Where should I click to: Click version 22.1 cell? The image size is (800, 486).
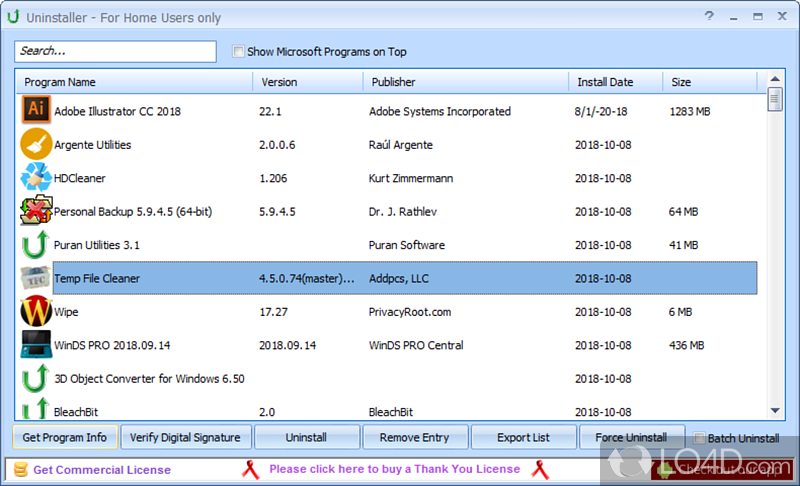(270, 111)
